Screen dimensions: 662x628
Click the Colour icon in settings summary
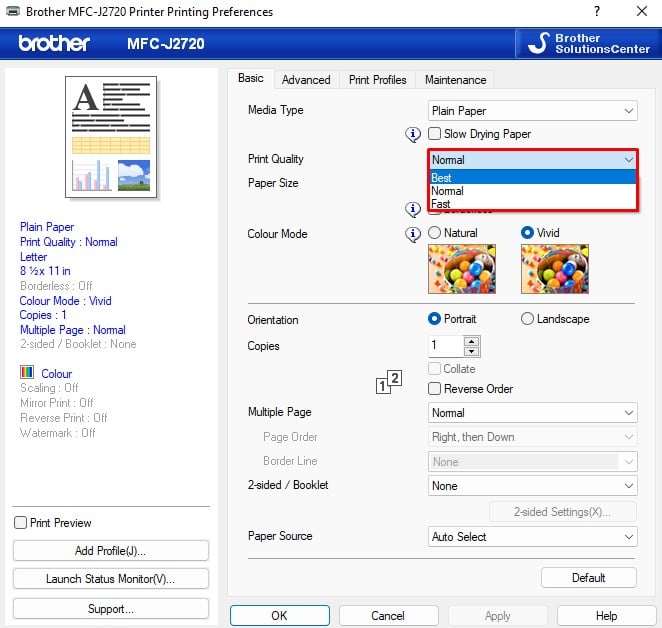coord(27,372)
